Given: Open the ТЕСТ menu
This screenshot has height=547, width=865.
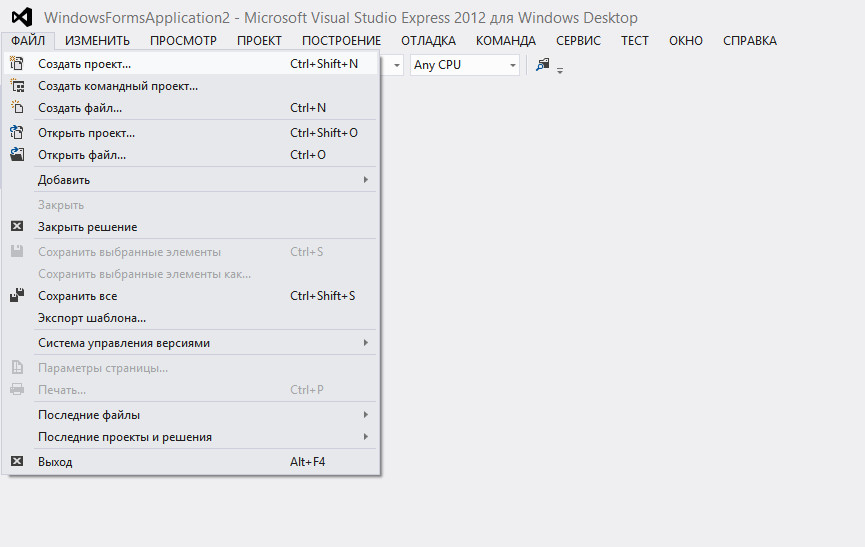Looking at the screenshot, I should (x=634, y=40).
